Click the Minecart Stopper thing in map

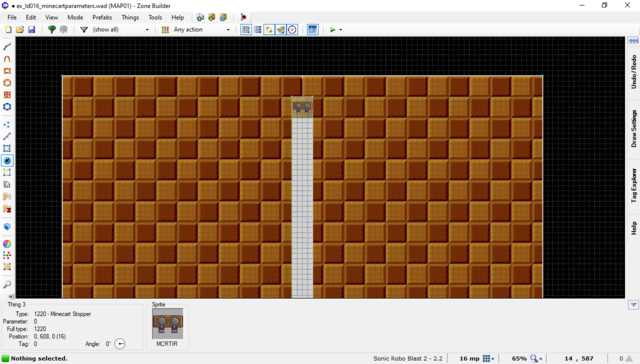(x=302, y=107)
